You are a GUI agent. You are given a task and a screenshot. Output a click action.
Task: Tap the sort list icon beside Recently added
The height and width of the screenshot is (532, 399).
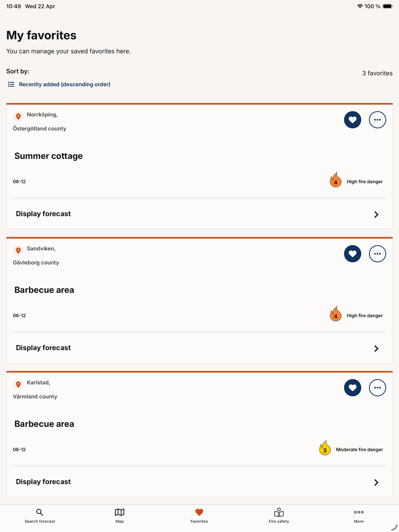(11, 85)
